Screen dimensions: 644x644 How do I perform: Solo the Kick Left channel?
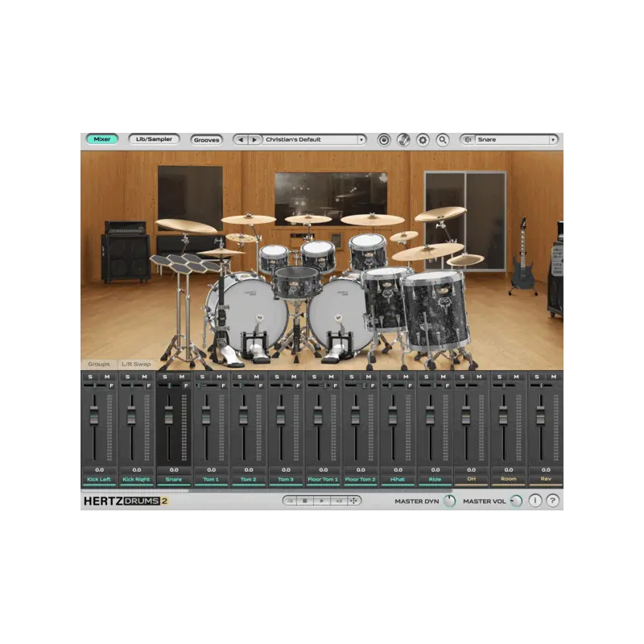(90, 377)
